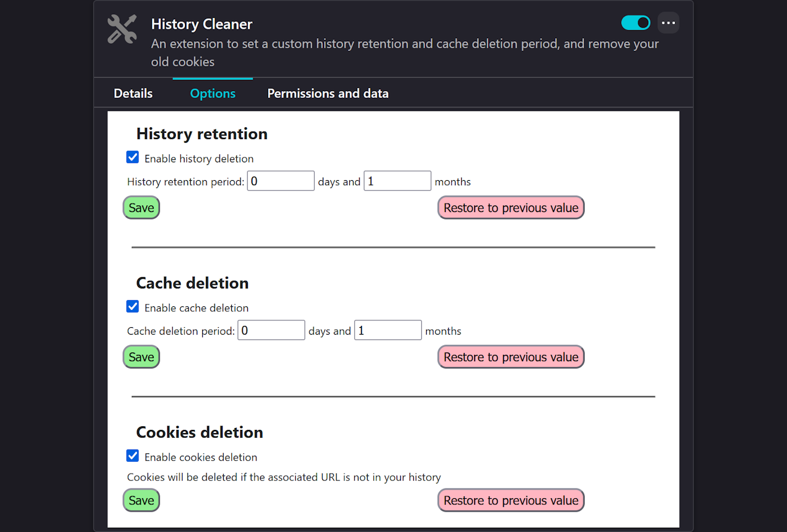
Task: Restore cookies deletion to previous value
Action: pos(511,500)
